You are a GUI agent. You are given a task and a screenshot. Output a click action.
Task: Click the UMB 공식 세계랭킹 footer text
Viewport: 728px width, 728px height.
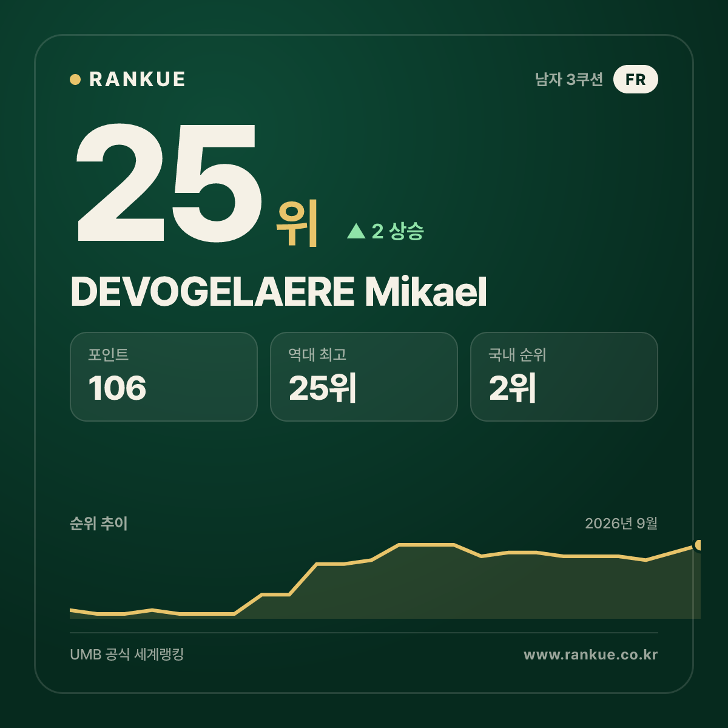click(x=127, y=655)
